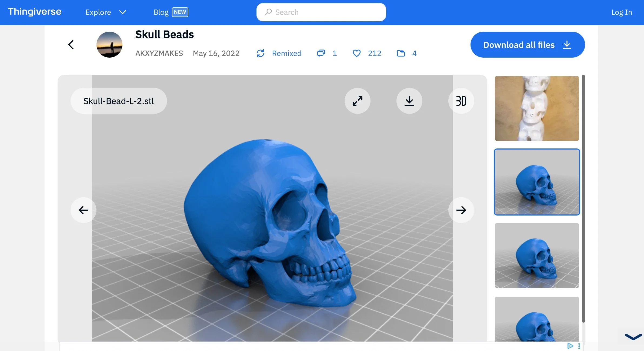
Task: Go to the previous image with left arrow
Action: coord(84,210)
